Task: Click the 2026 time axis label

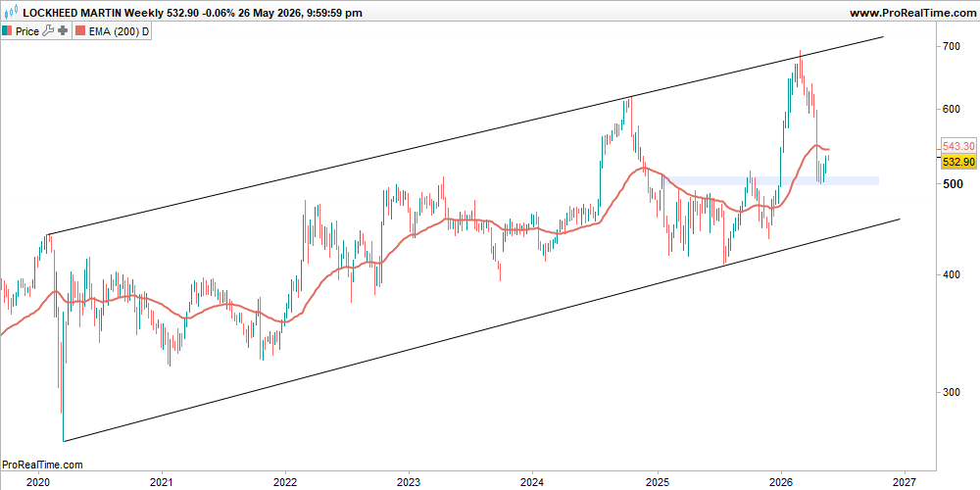Action: point(781,482)
